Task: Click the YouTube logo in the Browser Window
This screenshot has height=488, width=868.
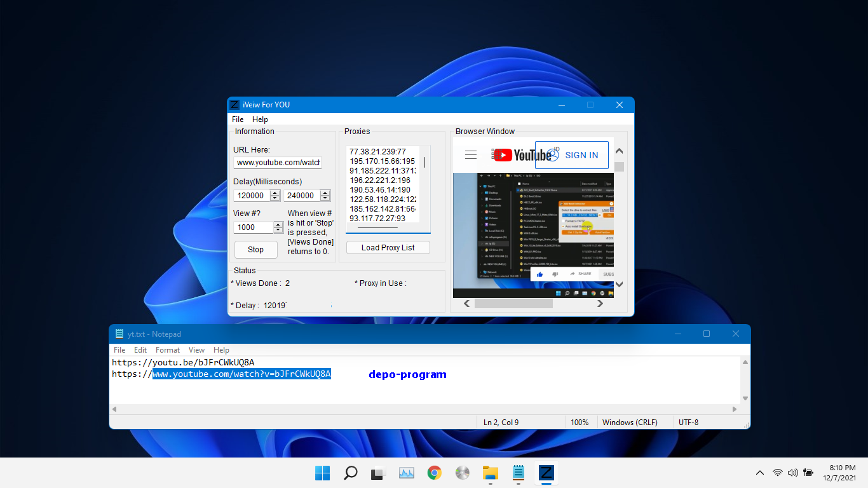Action: pyautogui.click(x=522, y=155)
